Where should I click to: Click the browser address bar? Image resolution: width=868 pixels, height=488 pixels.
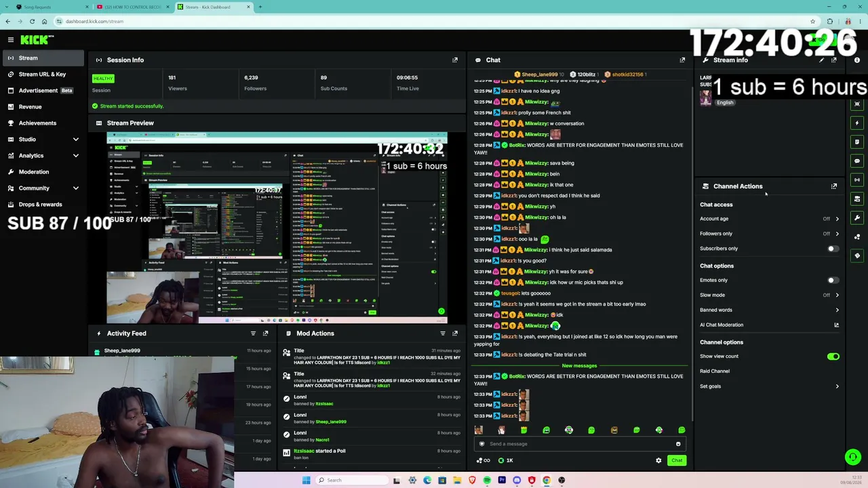434,21
